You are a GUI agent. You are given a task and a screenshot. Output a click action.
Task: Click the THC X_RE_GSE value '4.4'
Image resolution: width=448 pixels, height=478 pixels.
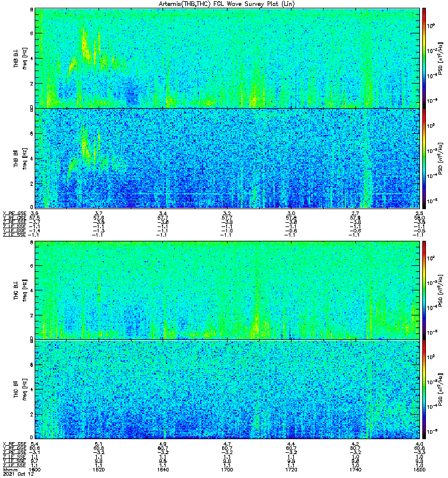[291, 444]
